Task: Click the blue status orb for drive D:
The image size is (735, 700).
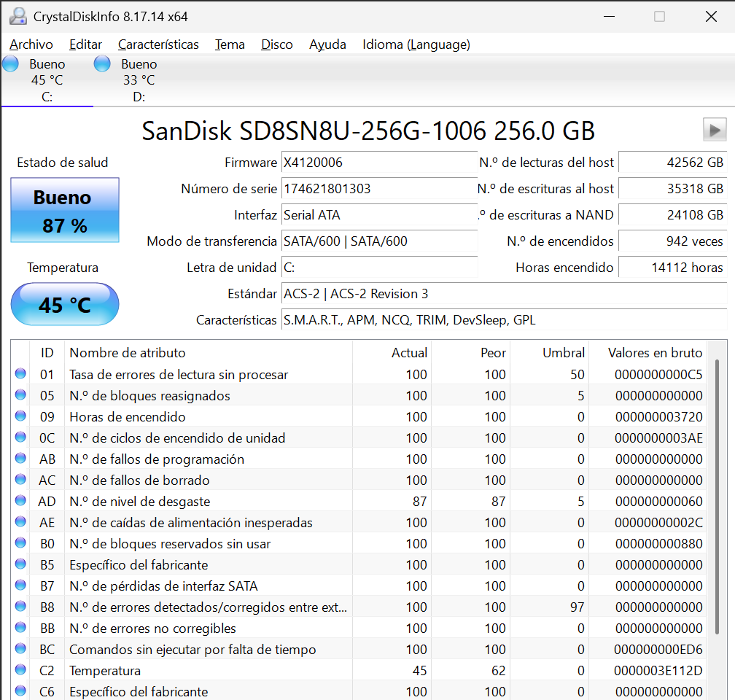Action: coord(103,64)
